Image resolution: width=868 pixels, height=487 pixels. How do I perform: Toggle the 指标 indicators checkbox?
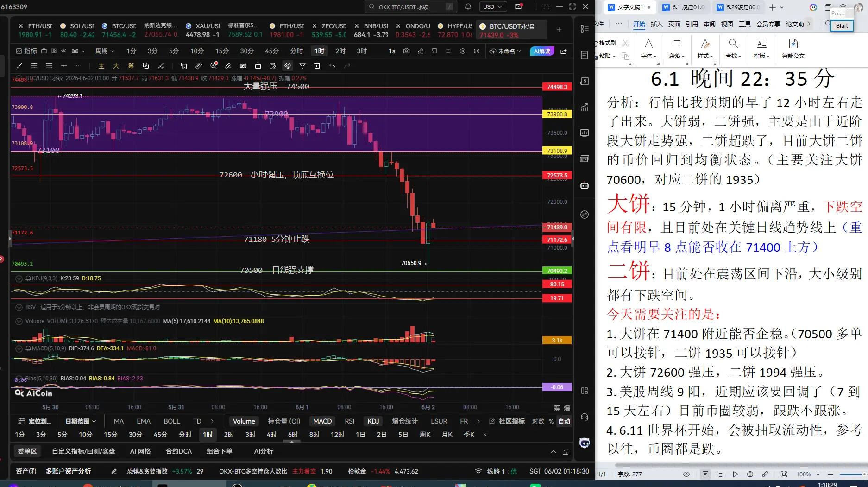(x=26, y=51)
